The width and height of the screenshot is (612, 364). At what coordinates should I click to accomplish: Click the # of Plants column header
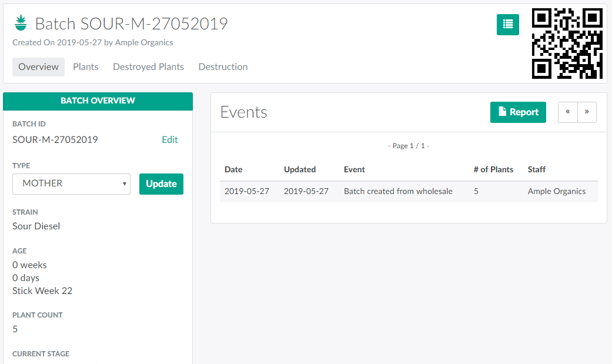coord(493,169)
